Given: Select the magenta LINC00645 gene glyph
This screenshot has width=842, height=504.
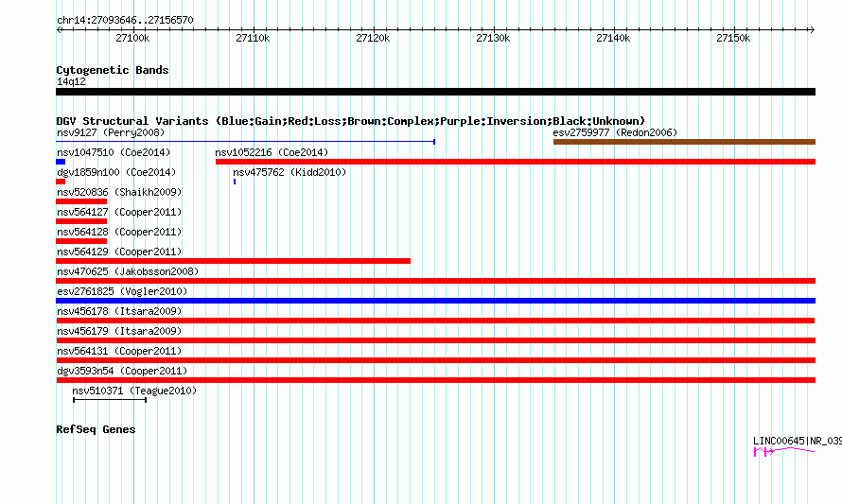Looking at the screenshot, I should [x=784, y=452].
